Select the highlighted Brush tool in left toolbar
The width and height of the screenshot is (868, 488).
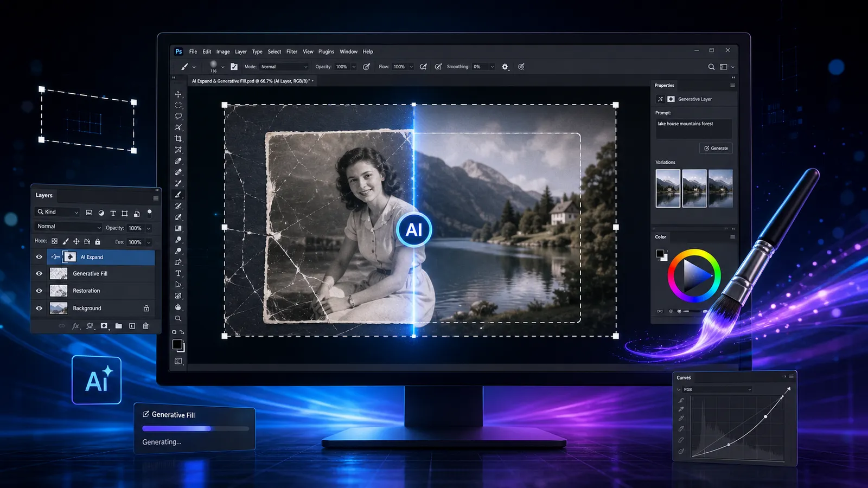(178, 195)
